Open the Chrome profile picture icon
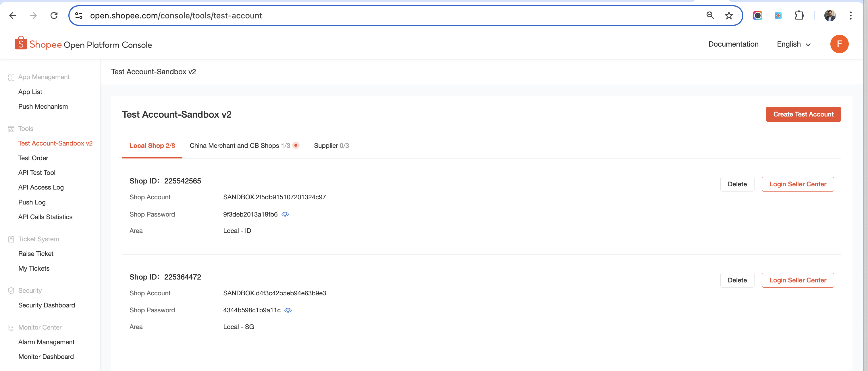This screenshot has width=868, height=371. point(830,16)
